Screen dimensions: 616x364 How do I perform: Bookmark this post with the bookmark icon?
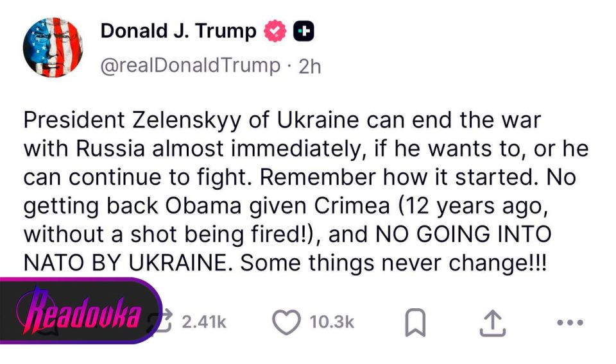[x=415, y=322]
